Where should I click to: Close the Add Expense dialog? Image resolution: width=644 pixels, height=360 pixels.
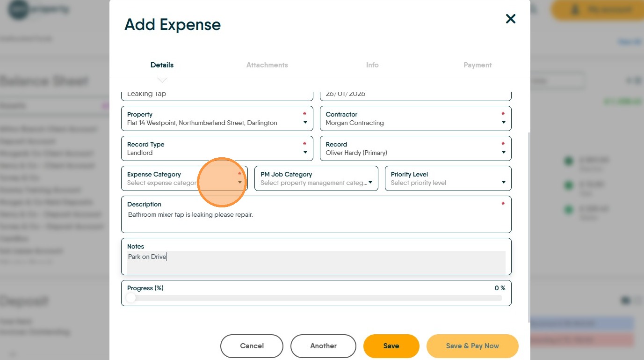(510, 19)
